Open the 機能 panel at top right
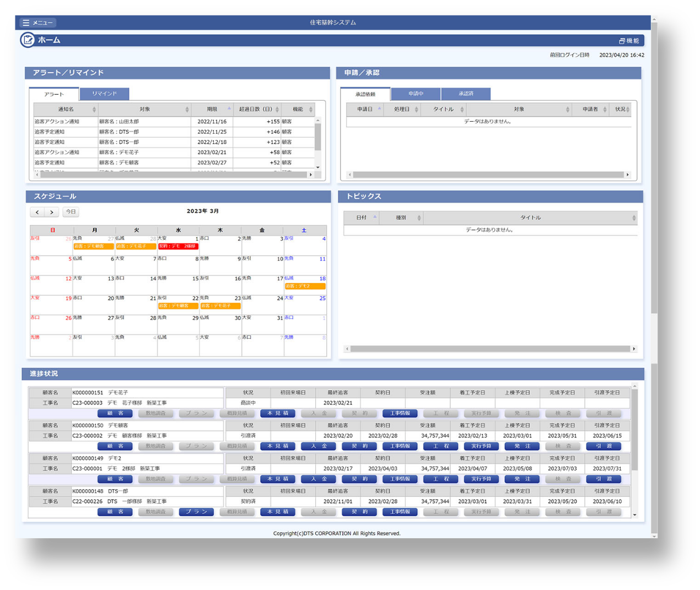The width and height of the screenshot is (700, 590). pos(629,41)
